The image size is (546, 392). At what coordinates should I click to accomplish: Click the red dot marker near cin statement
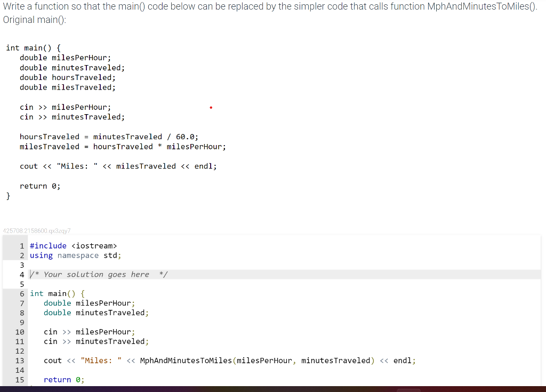pyautogui.click(x=211, y=107)
